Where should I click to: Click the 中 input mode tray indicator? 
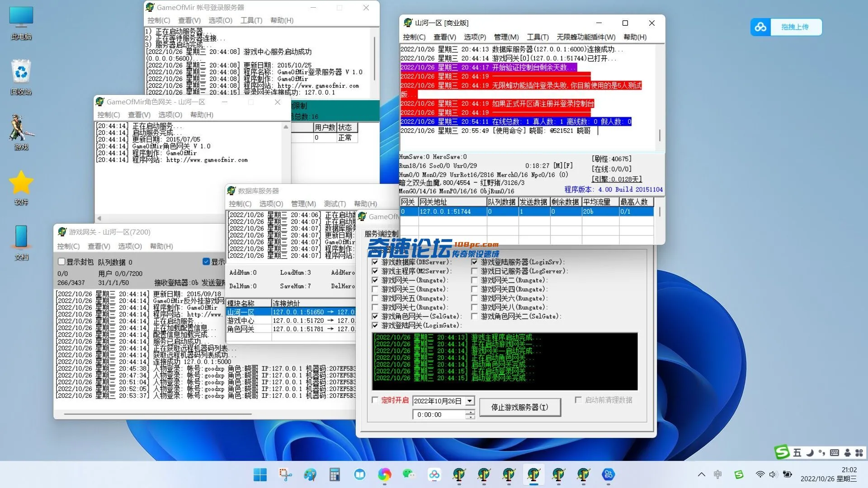point(717,474)
